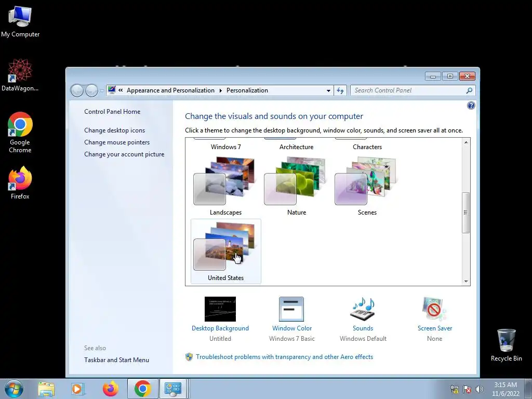Click the theme list scrollbar thumb
Image resolution: width=532 pixels, height=399 pixels.
tap(466, 212)
